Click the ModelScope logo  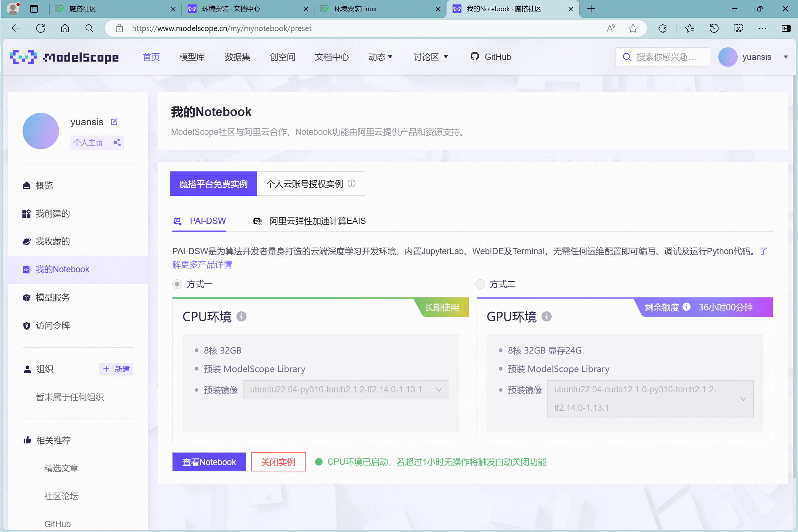(64, 57)
